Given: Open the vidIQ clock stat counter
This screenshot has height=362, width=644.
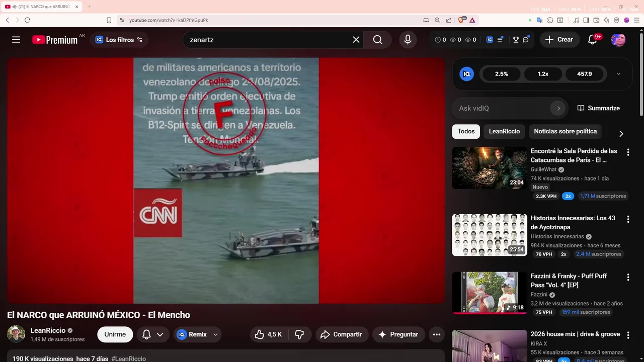Looking at the screenshot, I should click(x=440, y=40).
